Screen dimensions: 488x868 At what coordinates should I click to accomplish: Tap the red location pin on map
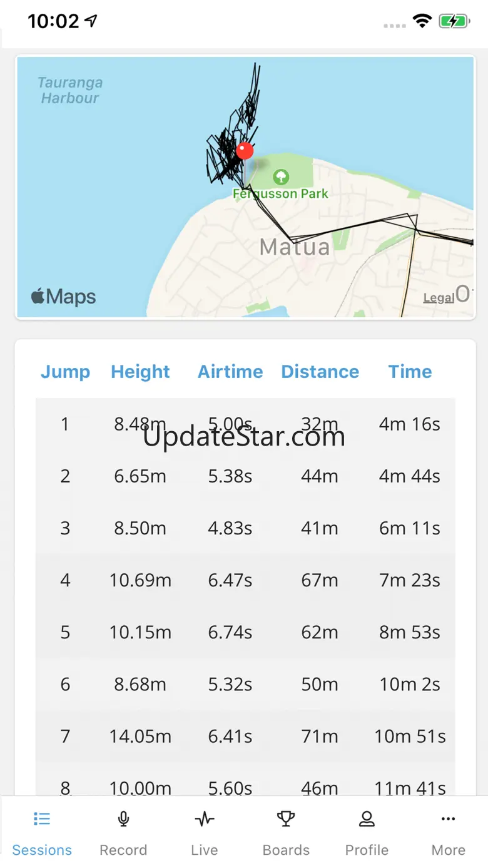[245, 151]
